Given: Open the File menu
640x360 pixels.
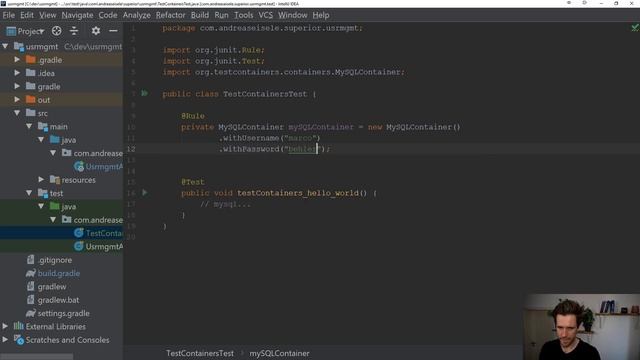Looking at the screenshot, I should point(9,15).
